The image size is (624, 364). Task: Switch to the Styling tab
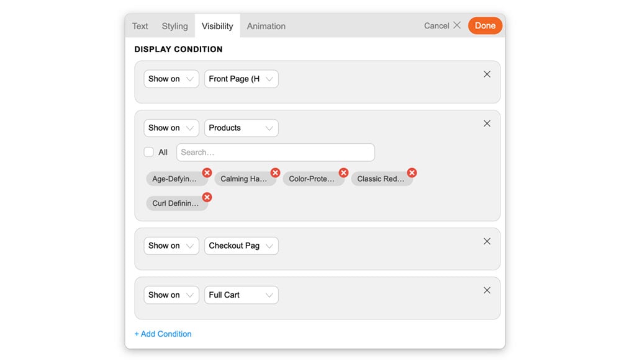174,26
